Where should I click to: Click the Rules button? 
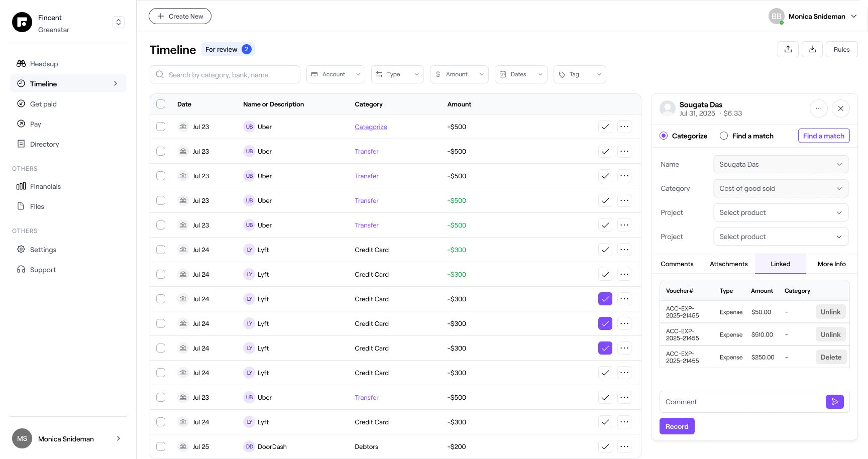click(841, 49)
